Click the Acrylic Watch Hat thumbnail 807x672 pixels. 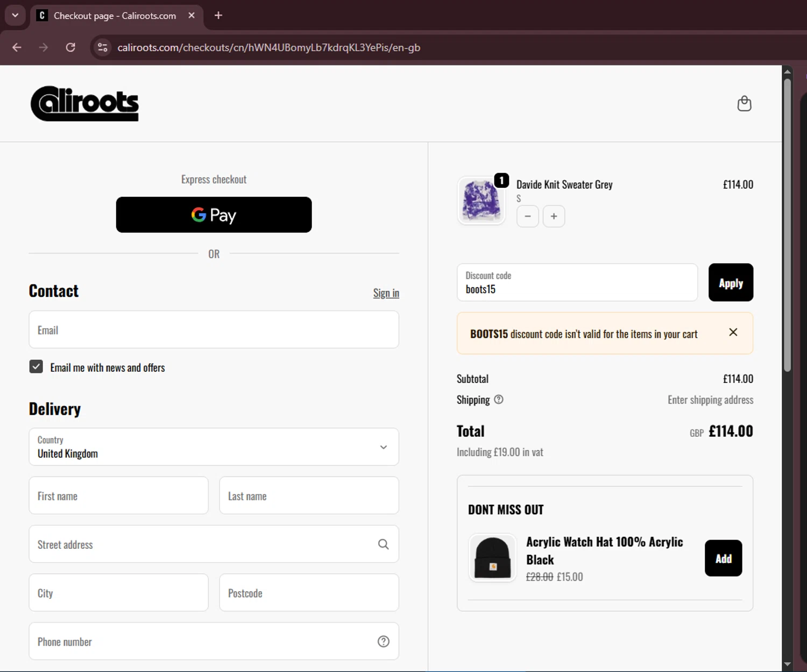(x=492, y=558)
